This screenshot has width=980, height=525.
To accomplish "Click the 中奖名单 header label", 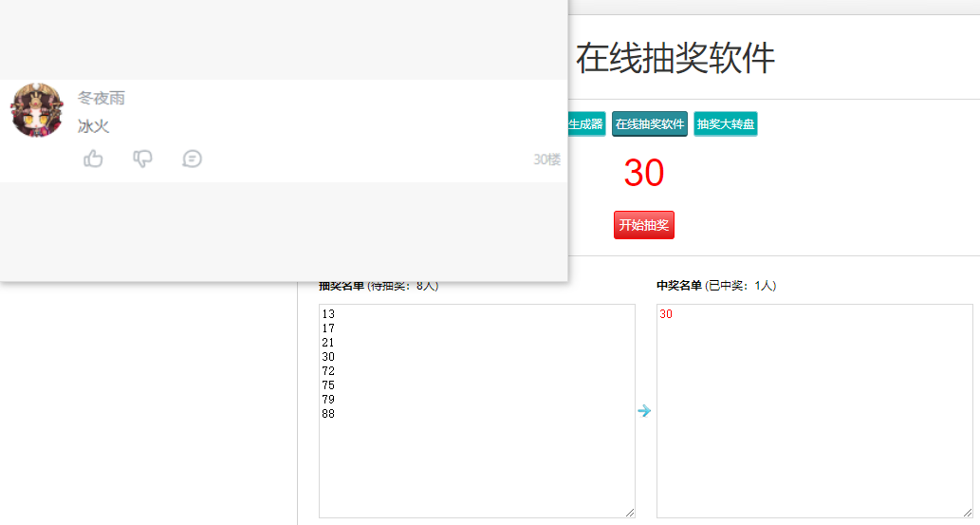I will (x=679, y=286).
